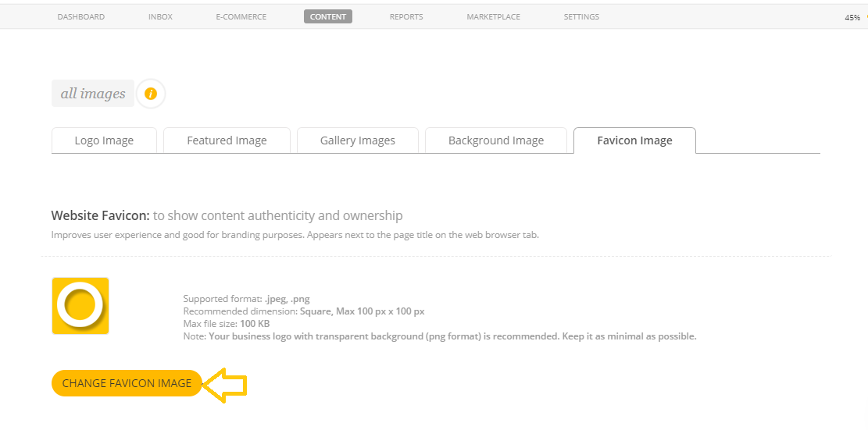Image resolution: width=868 pixels, height=430 pixels.
Task: Open Settings in the top navigation
Action: point(581,17)
